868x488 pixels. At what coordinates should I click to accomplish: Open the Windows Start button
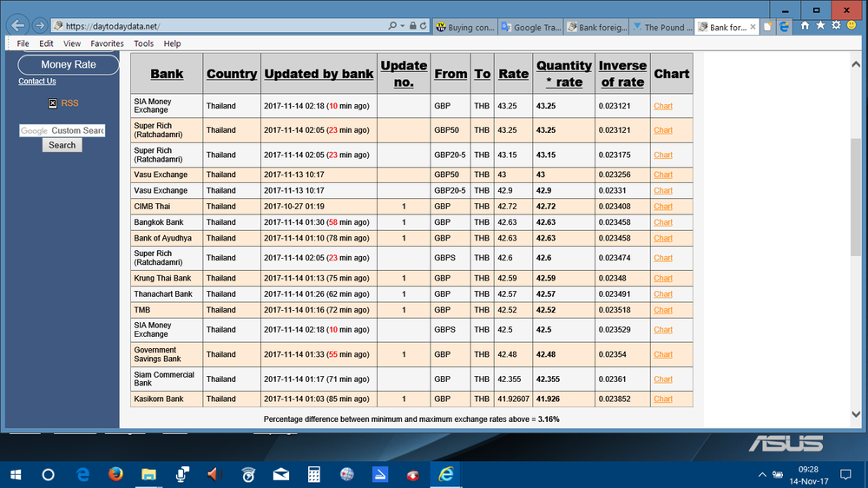click(x=16, y=475)
